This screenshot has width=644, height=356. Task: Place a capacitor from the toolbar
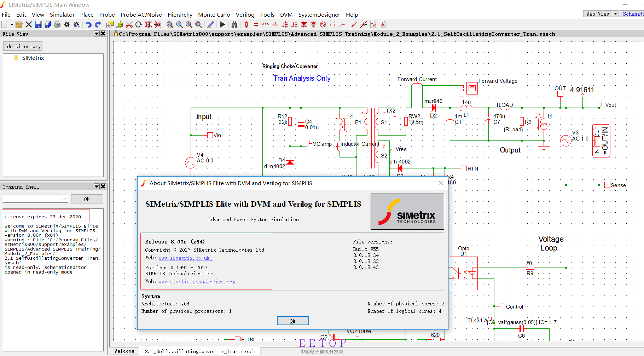coord(256,24)
